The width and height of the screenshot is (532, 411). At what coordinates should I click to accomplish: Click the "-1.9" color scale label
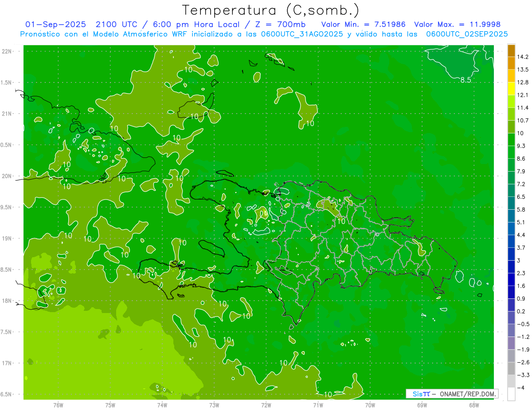pos(523,349)
